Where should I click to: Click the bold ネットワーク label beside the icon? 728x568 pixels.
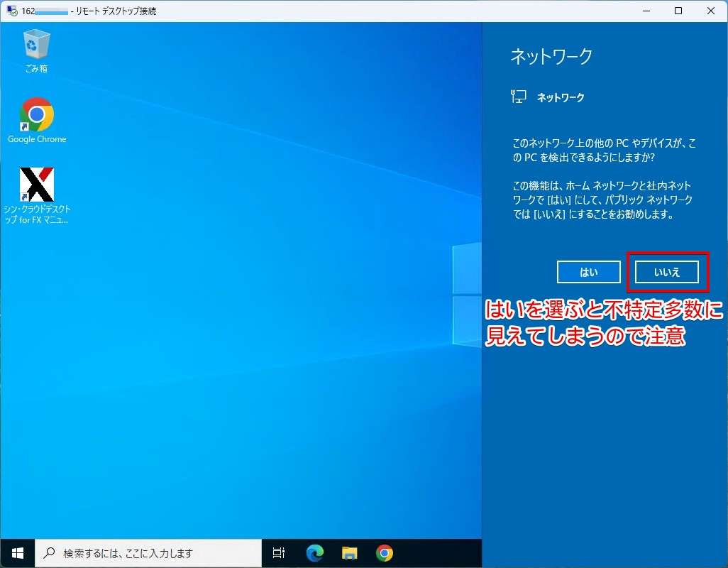tap(561, 97)
